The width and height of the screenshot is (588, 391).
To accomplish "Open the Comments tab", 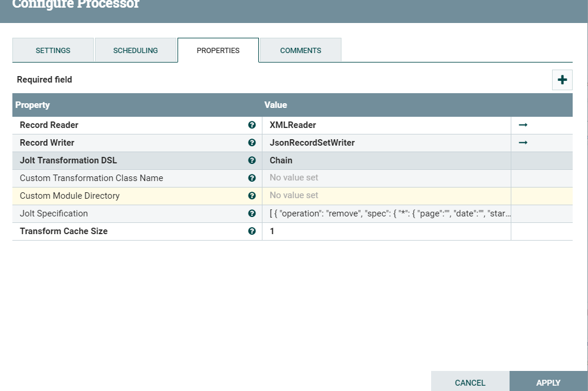I will 300,50.
